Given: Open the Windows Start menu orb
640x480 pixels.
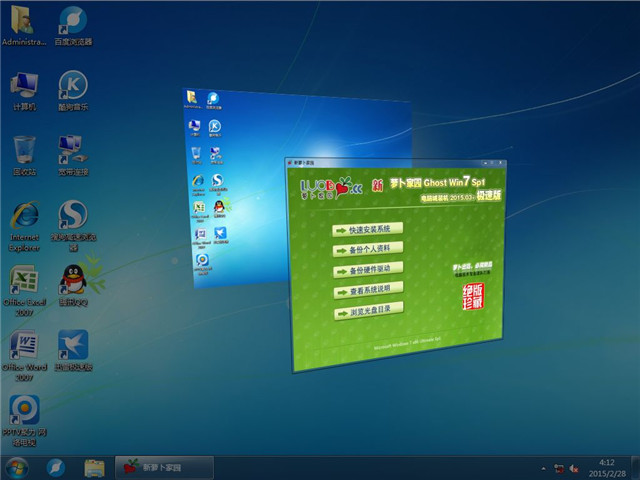Looking at the screenshot, I should 17,468.
